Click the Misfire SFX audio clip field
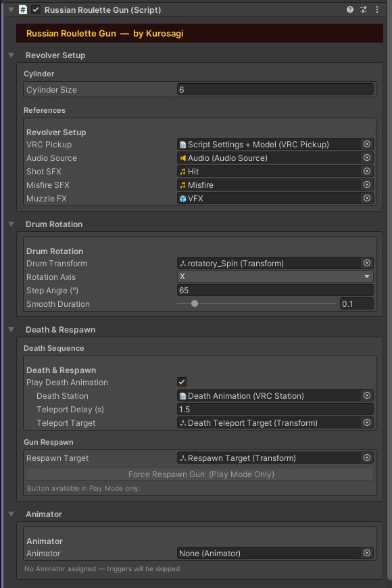This screenshot has width=392, height=588. point(270,185)
